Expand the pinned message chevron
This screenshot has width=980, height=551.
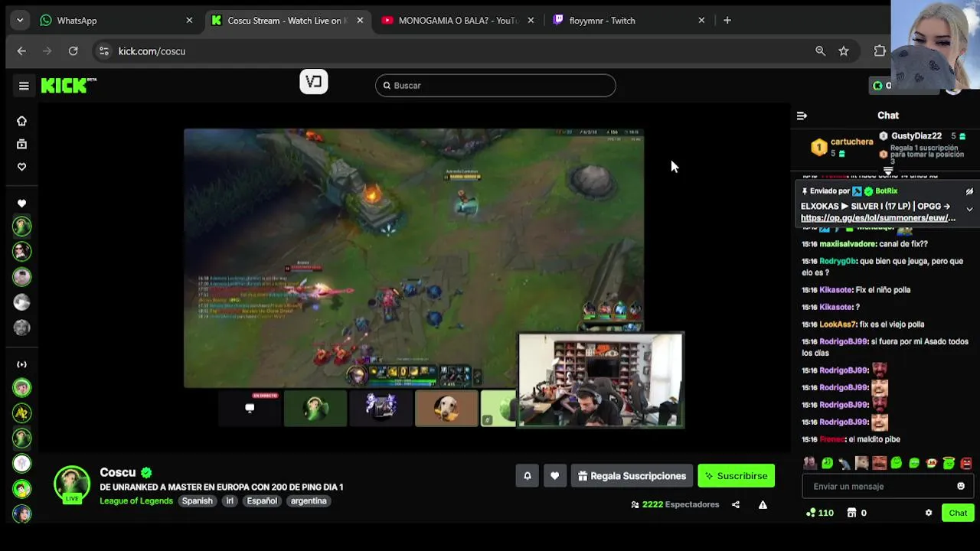click(x=969, y=209)
